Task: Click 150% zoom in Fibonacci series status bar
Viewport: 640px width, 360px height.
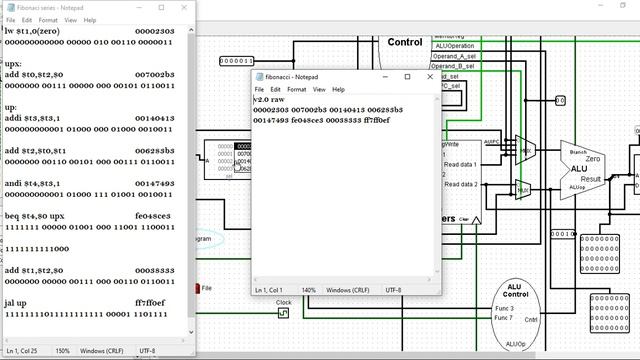Action: coord(62,351)
